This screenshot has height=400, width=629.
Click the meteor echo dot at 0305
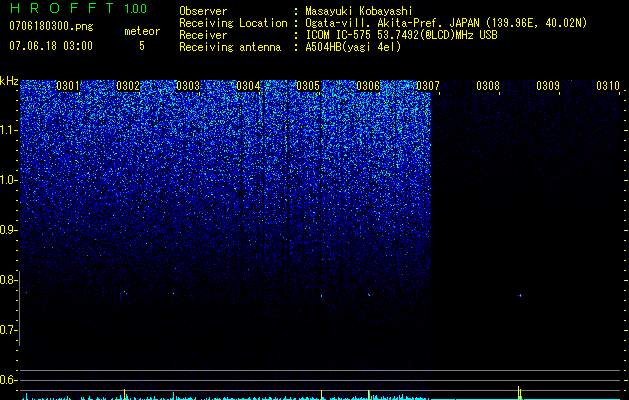pyautogui.click(x=322, y=296)
